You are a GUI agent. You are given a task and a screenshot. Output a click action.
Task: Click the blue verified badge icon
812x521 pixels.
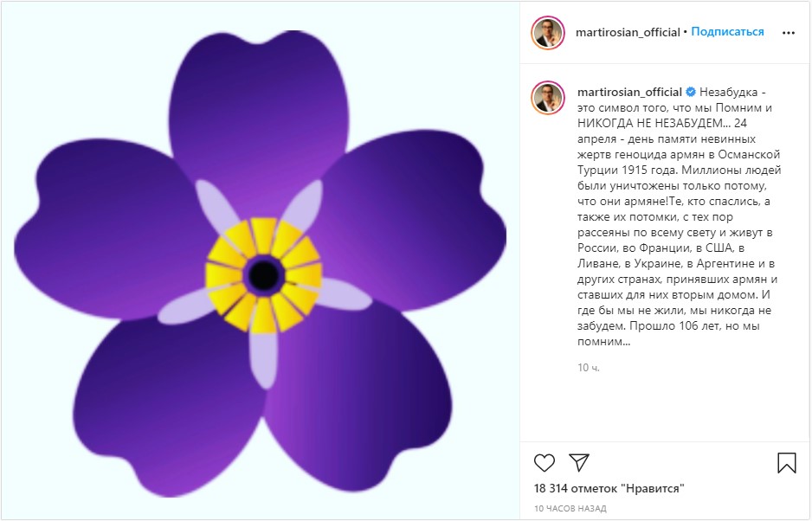(x=691, y=93)
